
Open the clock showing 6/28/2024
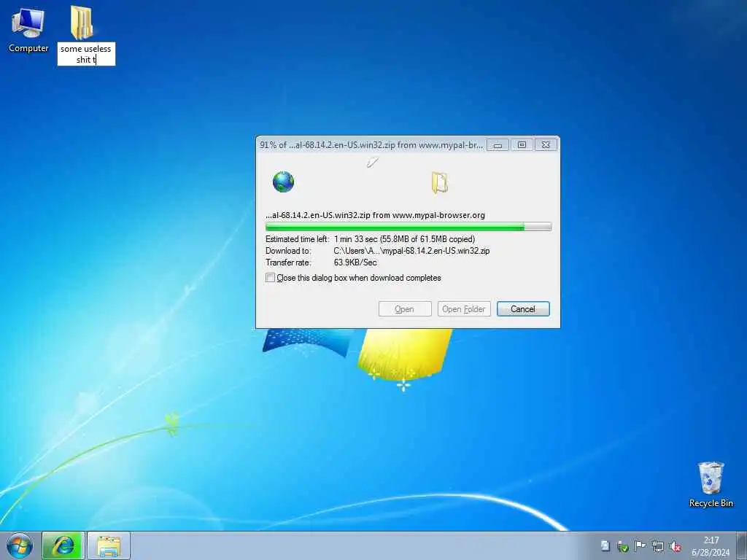coord(711,546)
